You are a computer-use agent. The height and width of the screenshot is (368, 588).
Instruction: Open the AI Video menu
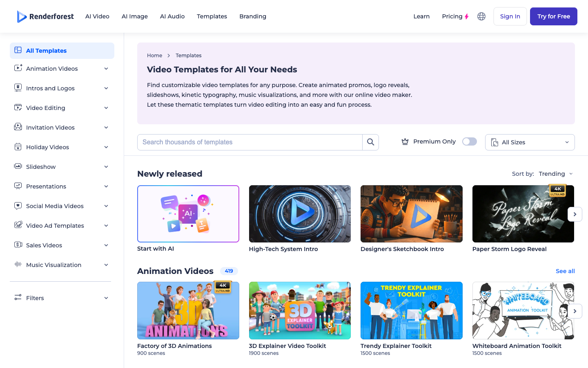(97, 16)
